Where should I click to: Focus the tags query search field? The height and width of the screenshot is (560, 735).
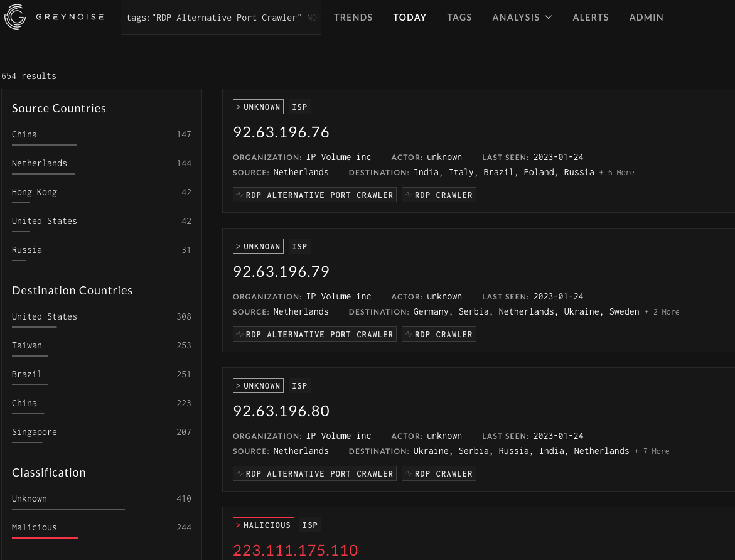[x=221, y=18]
